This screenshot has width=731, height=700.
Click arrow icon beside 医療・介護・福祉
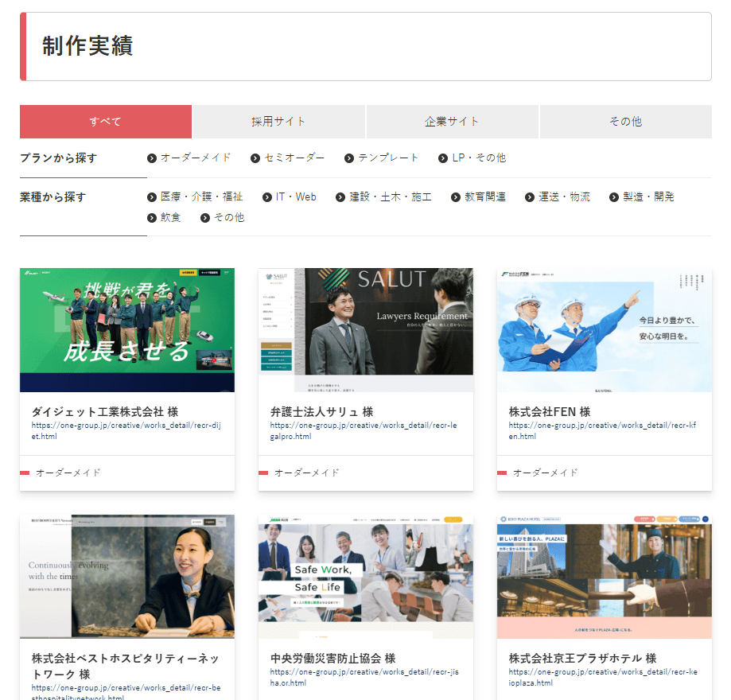point(151,197)
